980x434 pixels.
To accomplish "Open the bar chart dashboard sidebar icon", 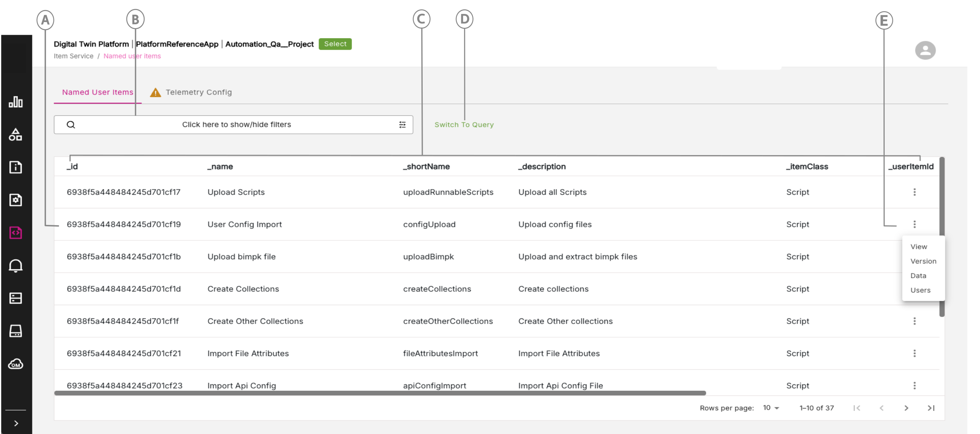I will pyautogui.click(x=15, y=102).
